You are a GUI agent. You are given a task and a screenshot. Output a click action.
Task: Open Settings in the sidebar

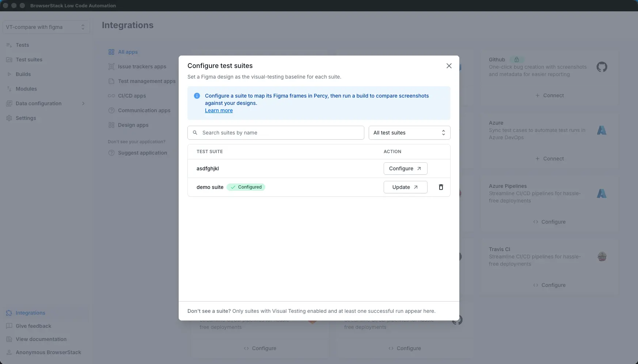(26, 118)
